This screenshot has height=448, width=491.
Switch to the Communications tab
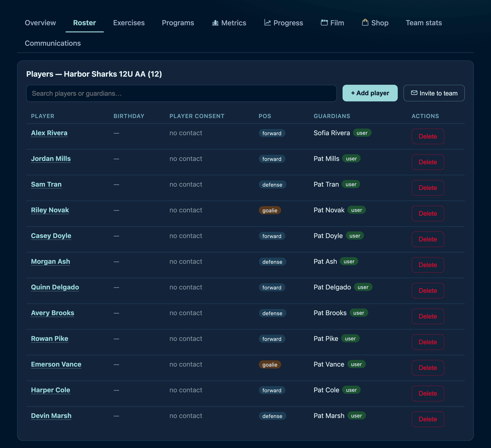point(53,43)
